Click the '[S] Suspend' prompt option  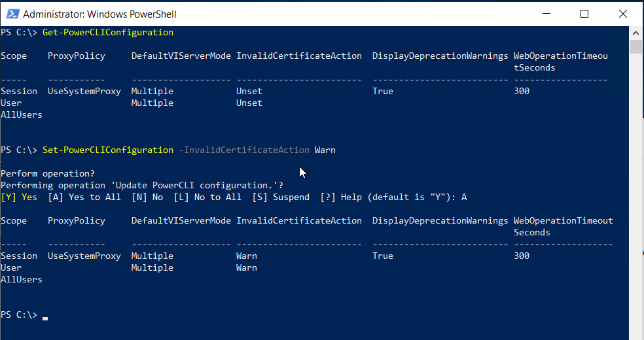point(281,197)
